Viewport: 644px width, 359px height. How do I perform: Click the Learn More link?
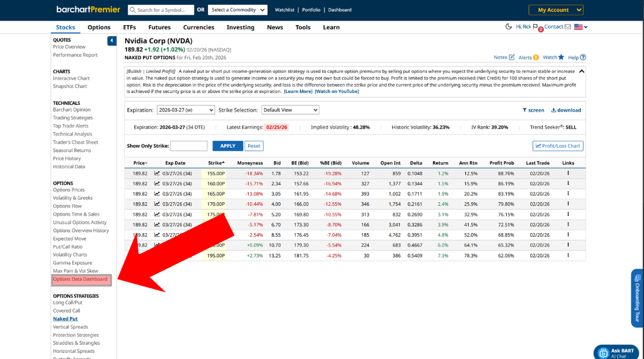coord(298,91)
